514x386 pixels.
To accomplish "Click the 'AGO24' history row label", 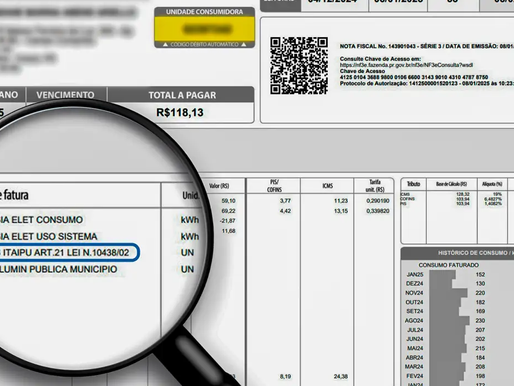I will point(414,321).
